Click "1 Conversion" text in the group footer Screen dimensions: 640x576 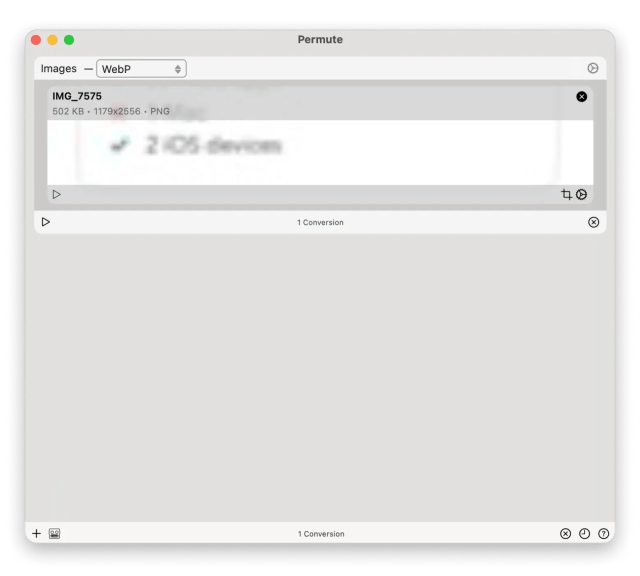(x=320, y=222)
